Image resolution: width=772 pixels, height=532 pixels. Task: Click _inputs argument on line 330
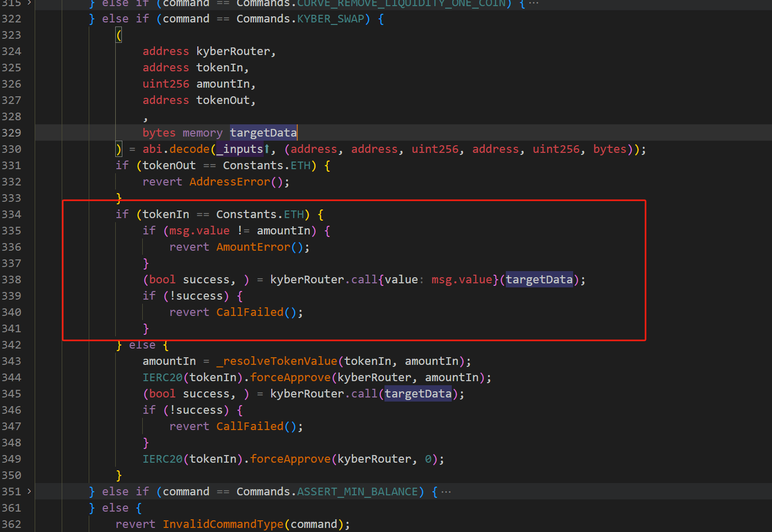click(x=240, y=149)
